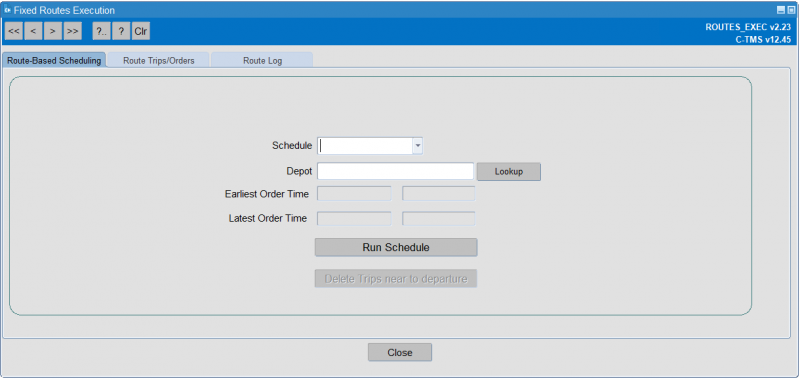Click the previous record < button
Image resolution: width=800 pixels, height=379 pixels.
click(33, 31)
